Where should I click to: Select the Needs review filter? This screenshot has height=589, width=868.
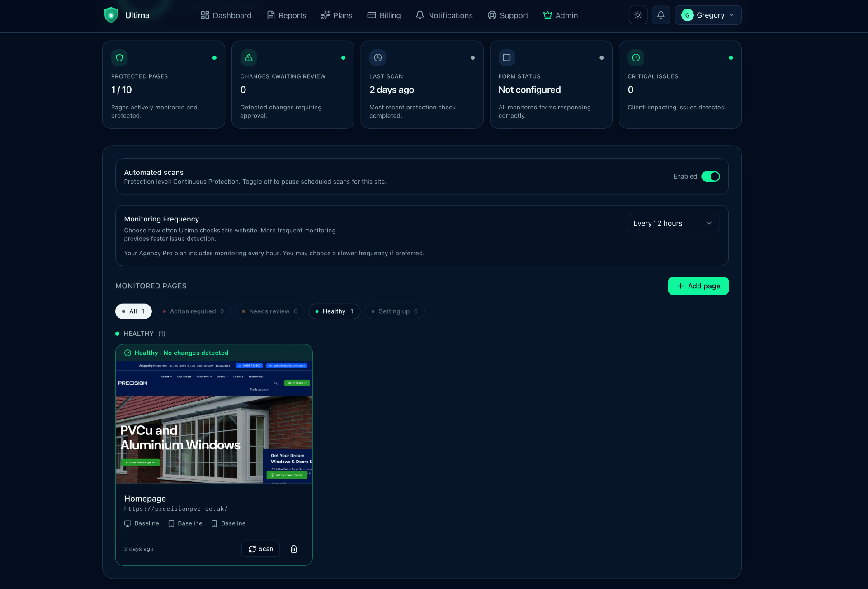point(269,311)
